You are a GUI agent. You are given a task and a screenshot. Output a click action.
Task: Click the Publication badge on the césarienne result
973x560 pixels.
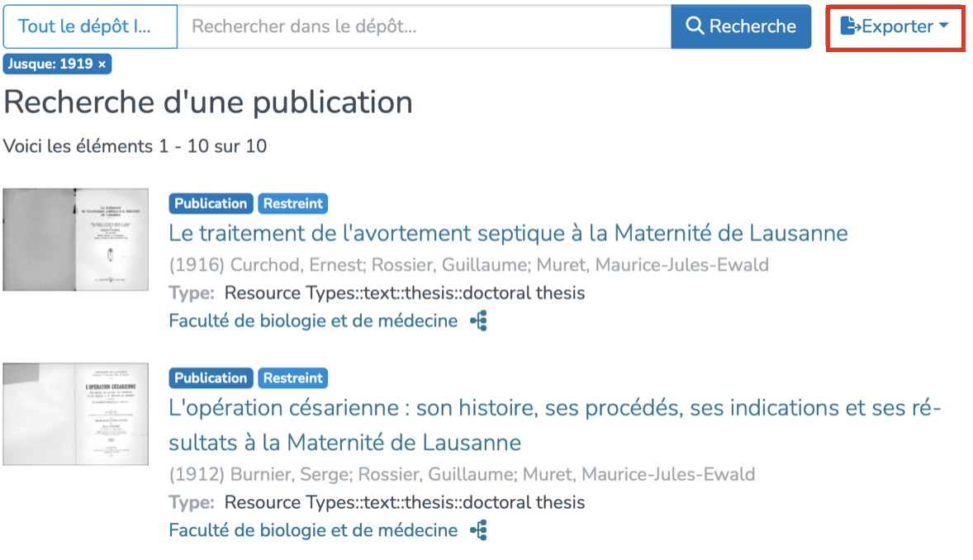point(211,377)
